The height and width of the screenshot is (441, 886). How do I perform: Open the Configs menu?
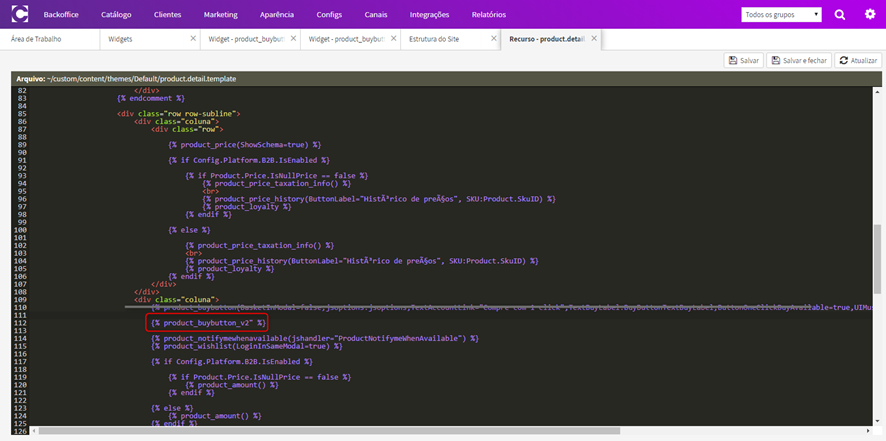tap(329, 15)
